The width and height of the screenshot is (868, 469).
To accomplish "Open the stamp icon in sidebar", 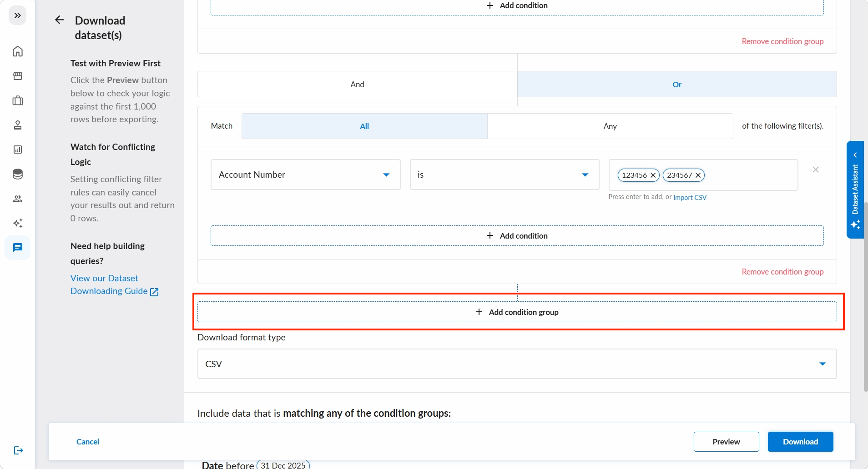I will [18, 125].
